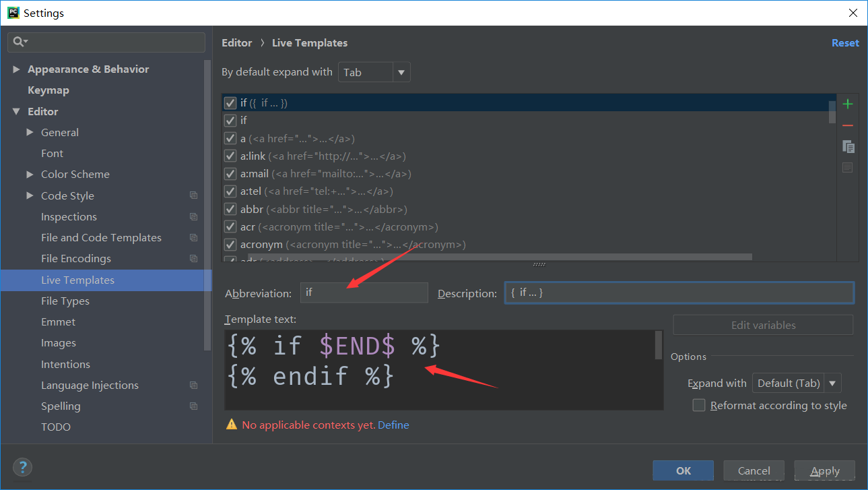Uncheck the a:link template checkbox
This screenshot has height=490, width=868.
click(230, 156)
